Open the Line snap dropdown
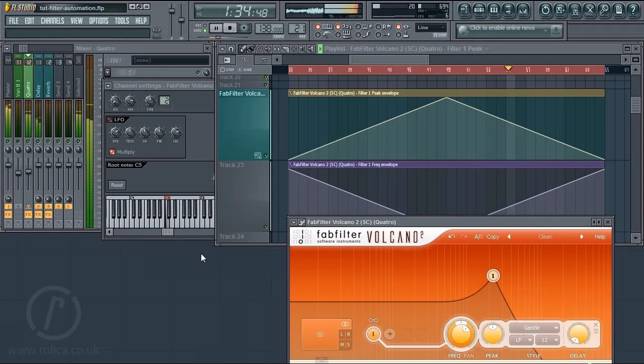Screen dimensions: 644x364 click(431, 28)
